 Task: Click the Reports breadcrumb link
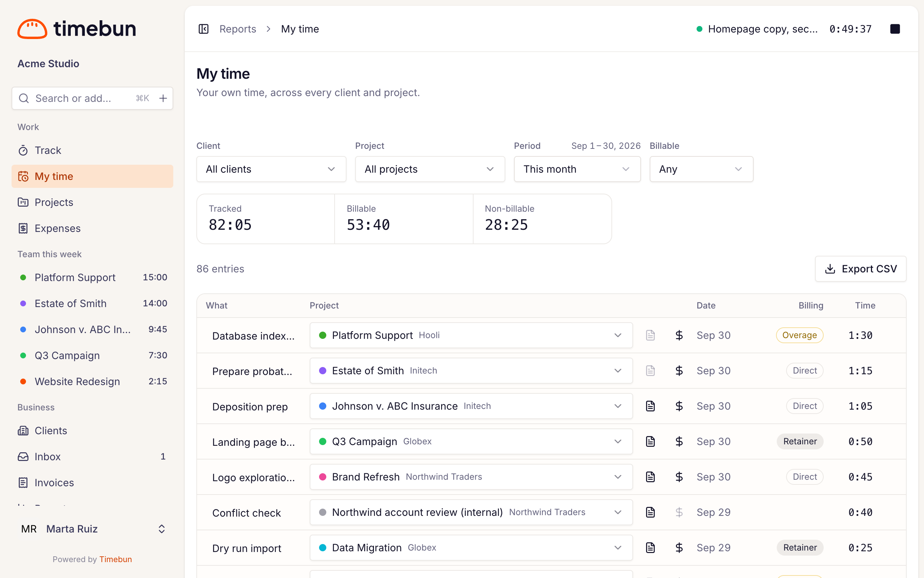pyautogui.click(x=237, y=29)
